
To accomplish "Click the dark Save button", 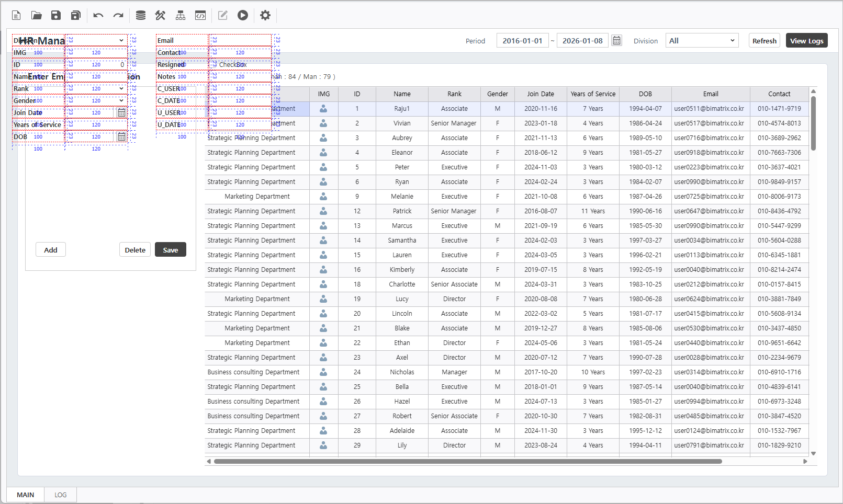I will tap(171, 250).
